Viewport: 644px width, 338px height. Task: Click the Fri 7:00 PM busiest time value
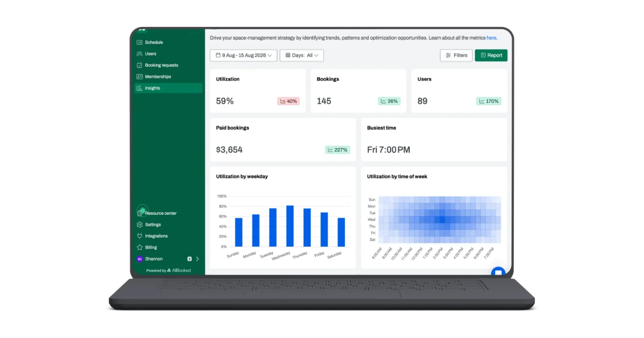[389, 150]
